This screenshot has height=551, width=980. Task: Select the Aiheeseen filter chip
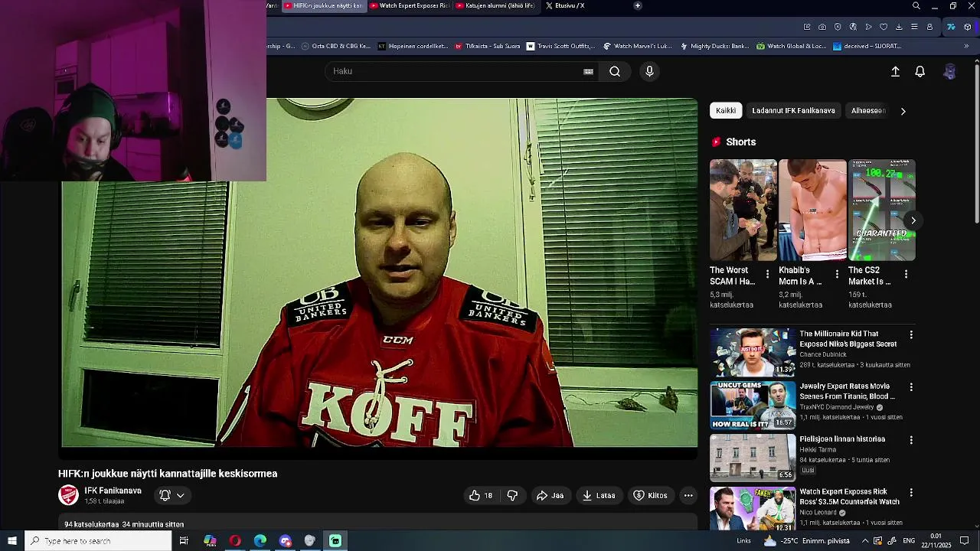(x=868, y=111)
